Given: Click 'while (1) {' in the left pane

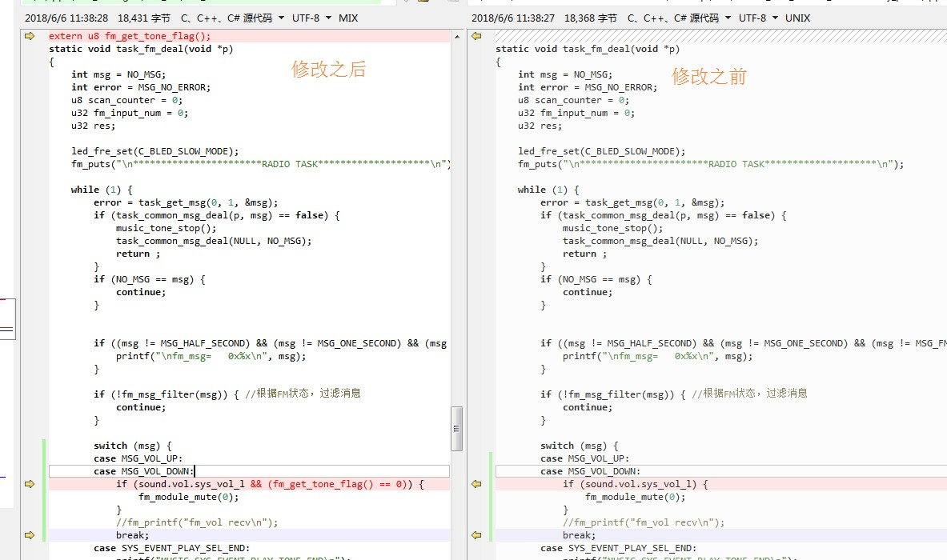Looking at the screenshot, I should tap(102, 190).
